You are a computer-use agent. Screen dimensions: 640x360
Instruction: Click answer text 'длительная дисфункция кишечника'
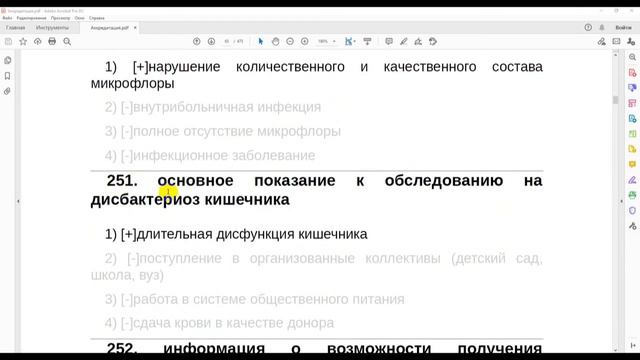pos(252,234)
